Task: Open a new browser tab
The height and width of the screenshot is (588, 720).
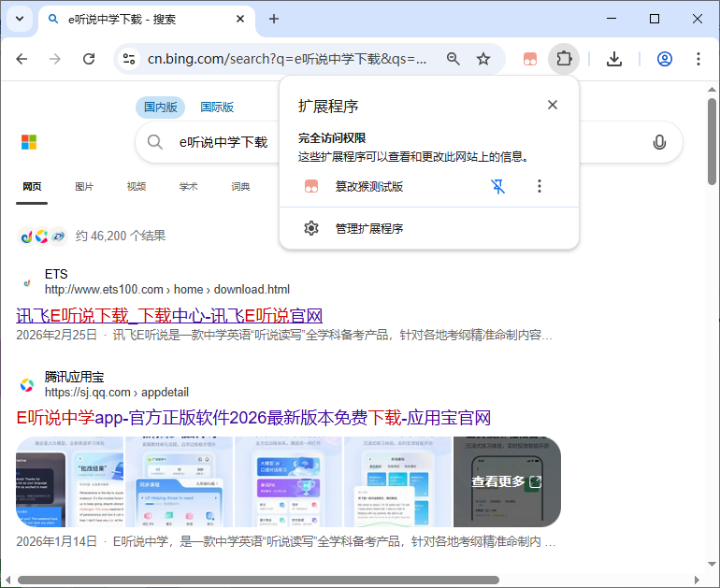Action: coord(274,19)
